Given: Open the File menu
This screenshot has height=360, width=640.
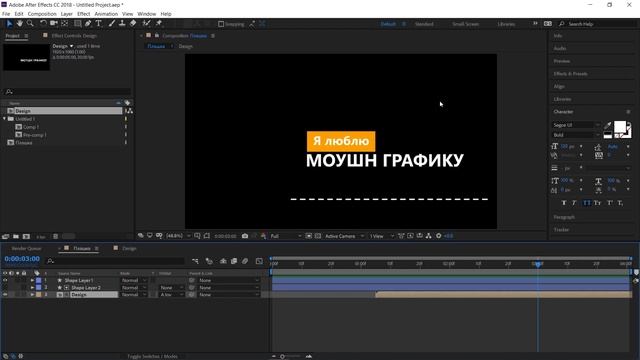Looking at the screenshot, I should pyautogui.click(x=6, y=14).
